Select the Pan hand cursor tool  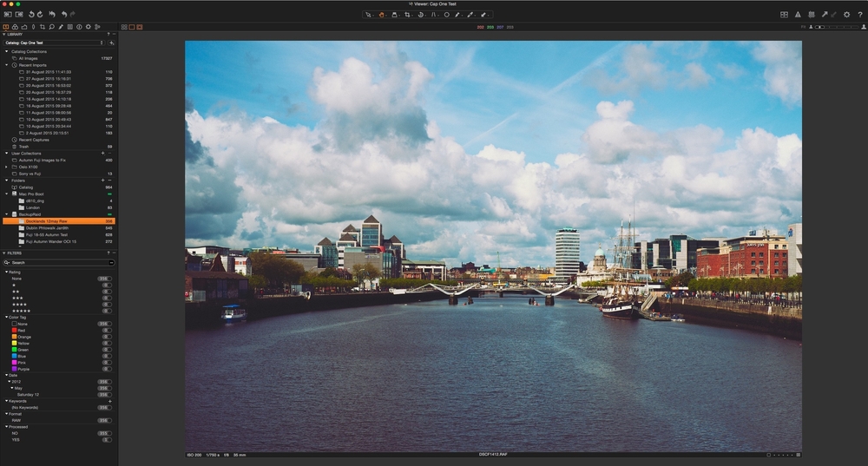[x=381, y=15]
